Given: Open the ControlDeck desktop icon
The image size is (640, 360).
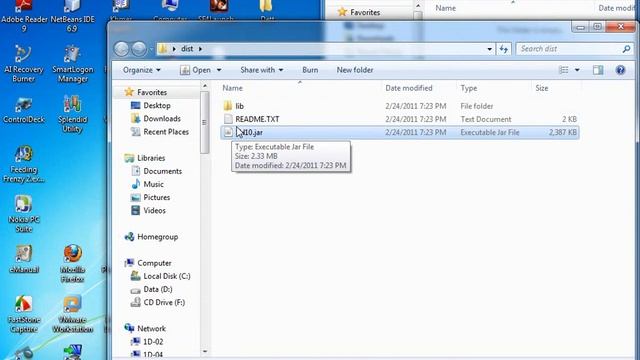Looking at the screenshot, I should (24, 110).
